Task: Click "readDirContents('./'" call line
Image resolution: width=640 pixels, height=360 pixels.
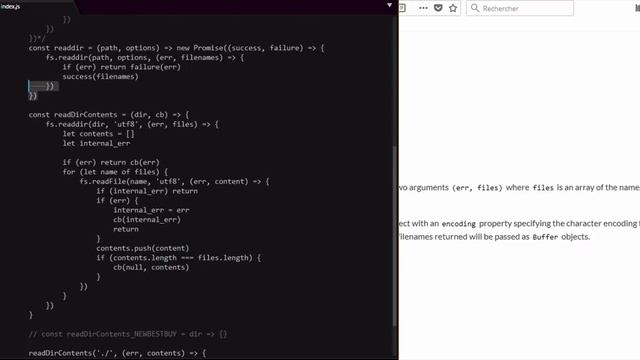Action: 118,353
